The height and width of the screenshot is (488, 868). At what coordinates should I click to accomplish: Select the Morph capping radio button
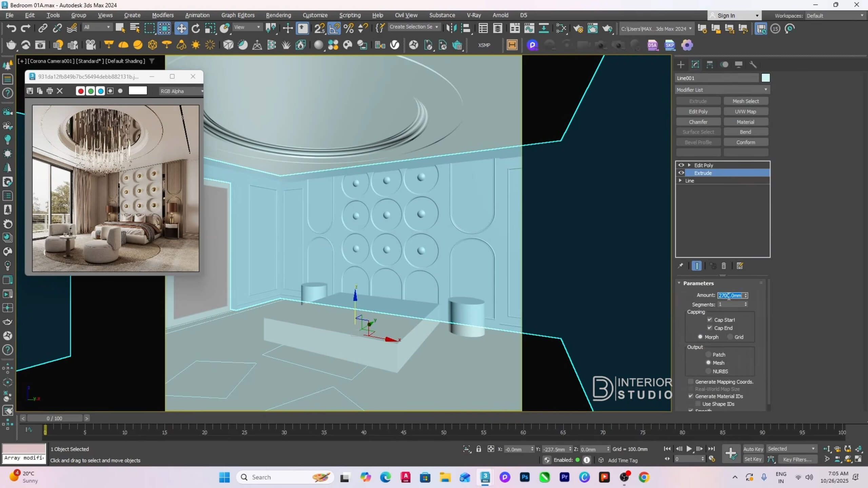pyautogui.click(x=700, y=337)
